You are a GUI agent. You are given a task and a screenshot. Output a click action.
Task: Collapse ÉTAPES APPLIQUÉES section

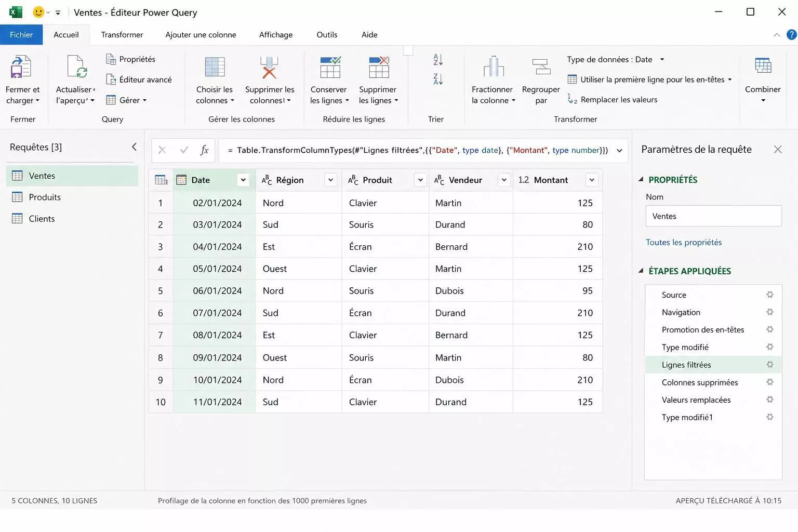641,271
